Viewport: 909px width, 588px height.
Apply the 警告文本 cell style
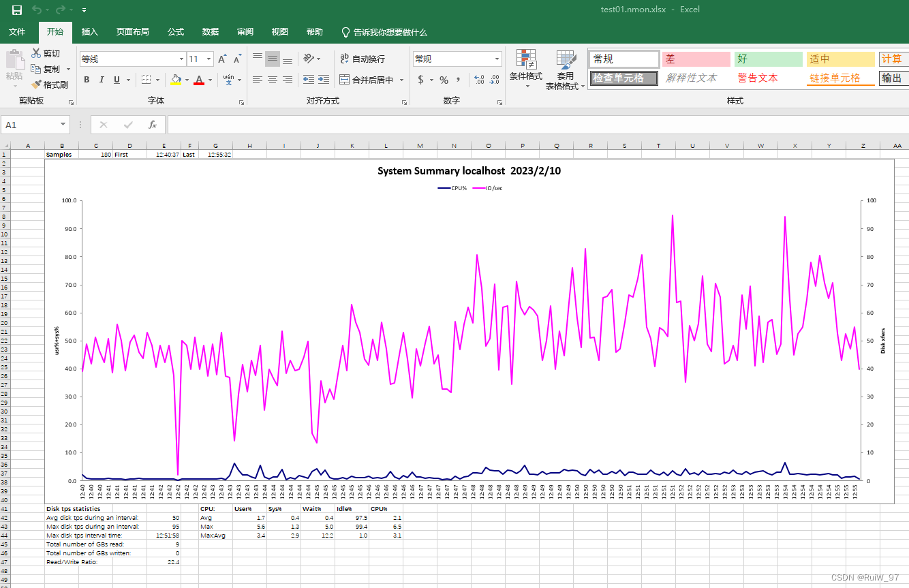point(769,78)
